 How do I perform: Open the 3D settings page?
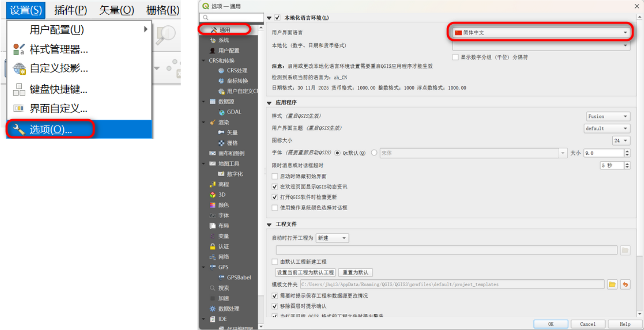pos(221,195)
